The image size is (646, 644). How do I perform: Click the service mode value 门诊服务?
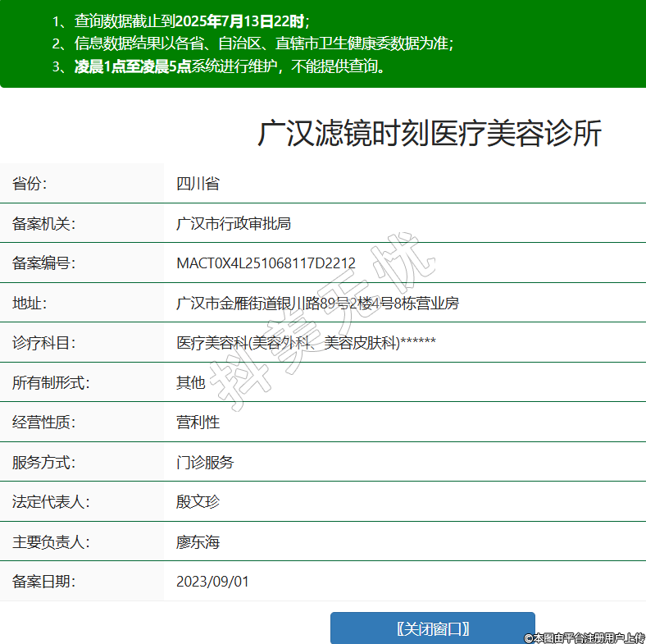[x=205, y=463]
